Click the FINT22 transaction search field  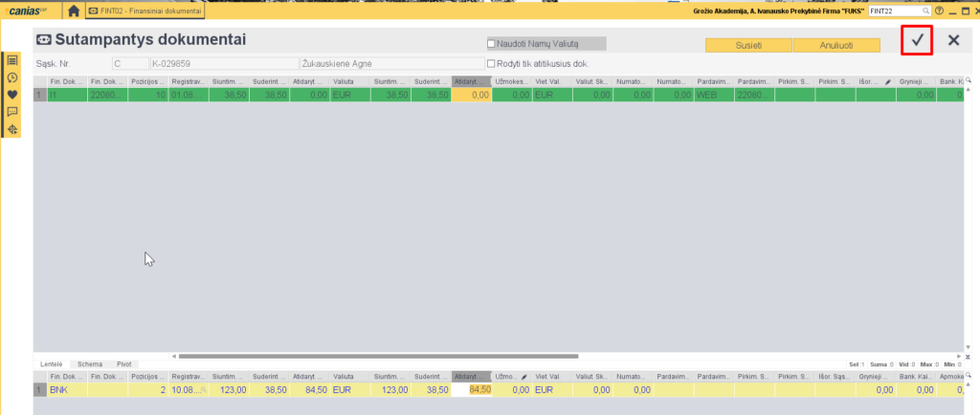click(x=890, y=11)
